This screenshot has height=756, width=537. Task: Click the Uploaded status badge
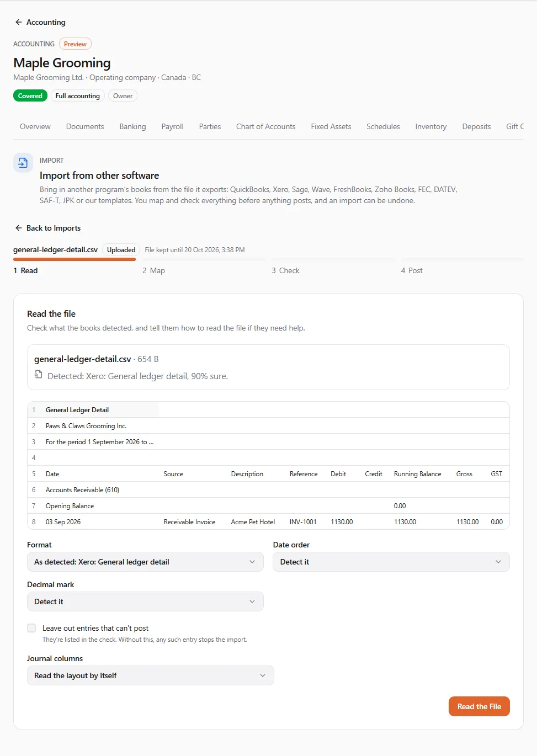click(x=121, y=250)
